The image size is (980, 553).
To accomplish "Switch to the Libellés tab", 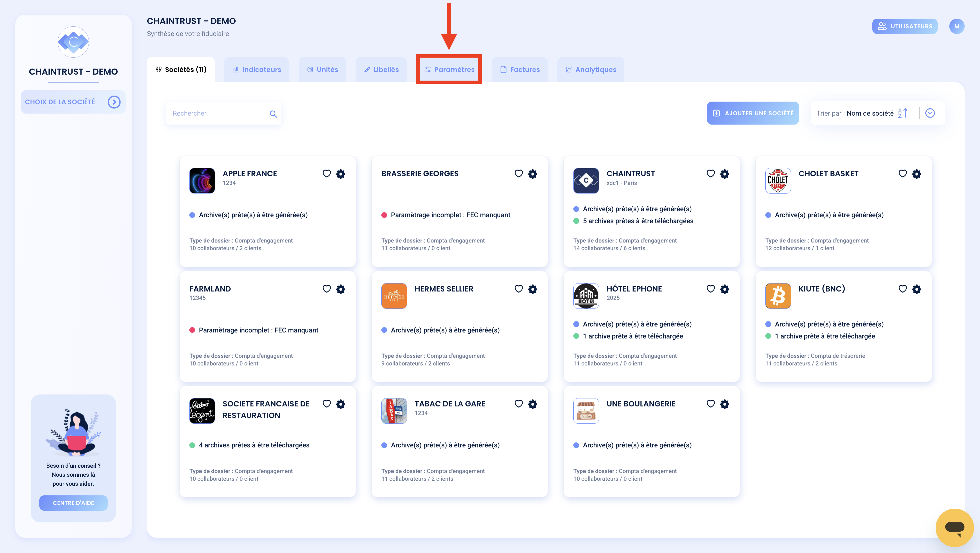I will tap(381, 70).
